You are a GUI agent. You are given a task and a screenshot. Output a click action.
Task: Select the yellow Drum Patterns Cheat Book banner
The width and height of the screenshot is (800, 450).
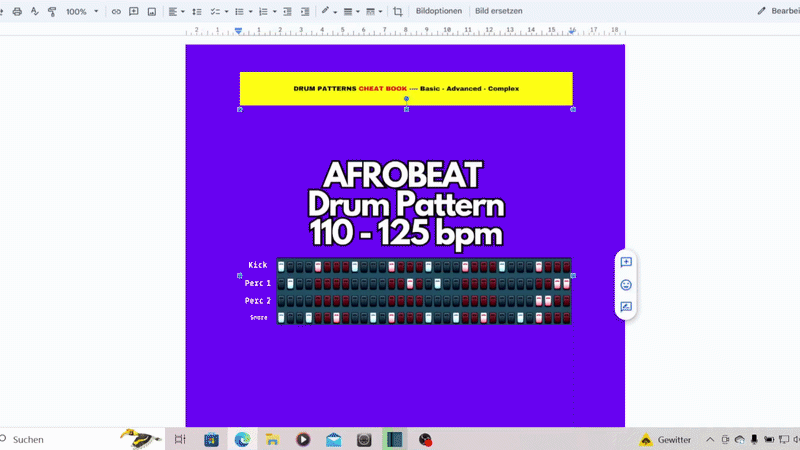click(x=406, y=89)
